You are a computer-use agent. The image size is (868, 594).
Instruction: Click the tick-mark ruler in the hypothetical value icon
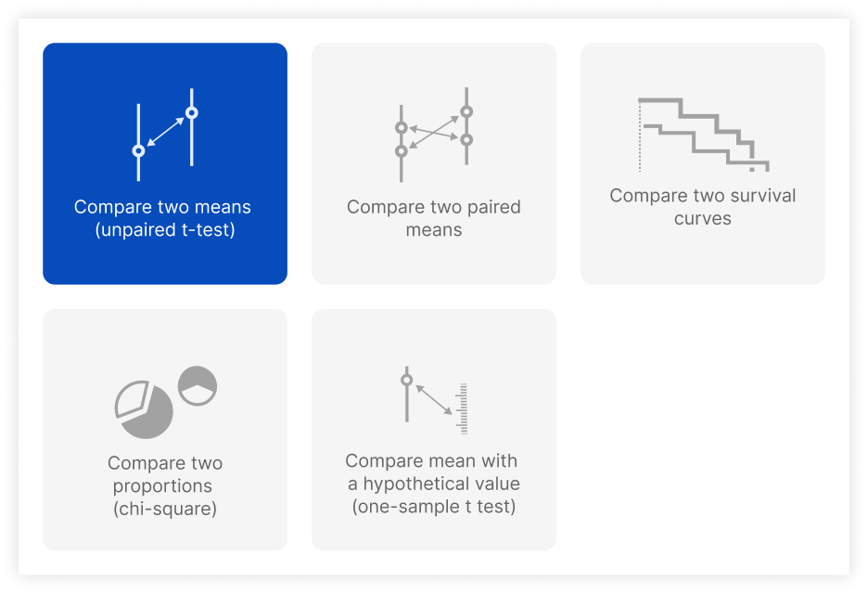(461, 406)
